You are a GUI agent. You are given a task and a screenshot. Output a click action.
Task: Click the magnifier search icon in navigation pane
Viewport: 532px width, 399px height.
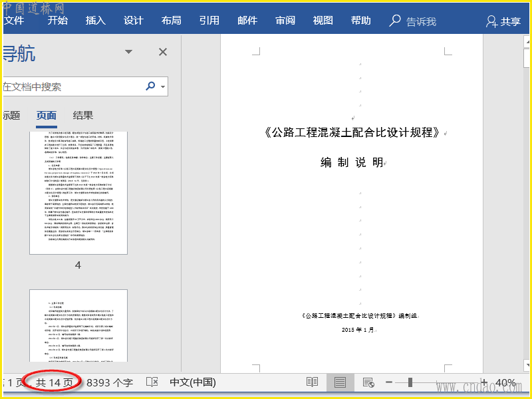coord(150,86)
